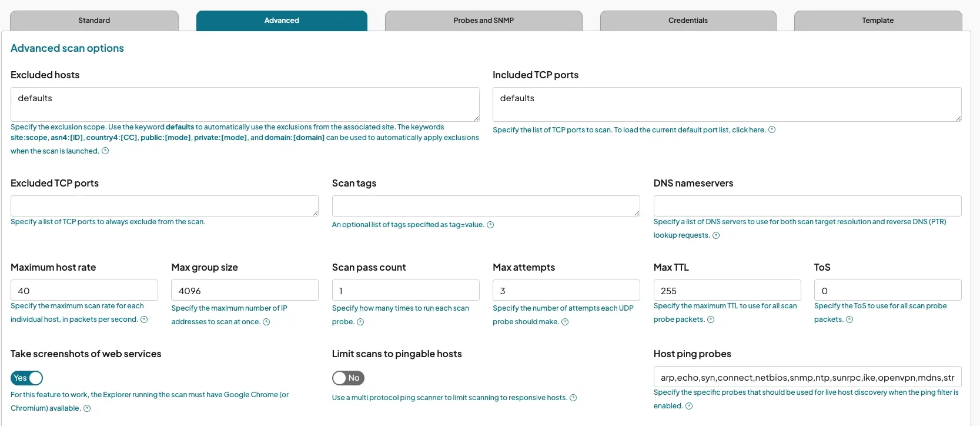This screenshot has height=426, width=980.
Task: Click help icon for Max TTL description
Action: tap(711, 319)
